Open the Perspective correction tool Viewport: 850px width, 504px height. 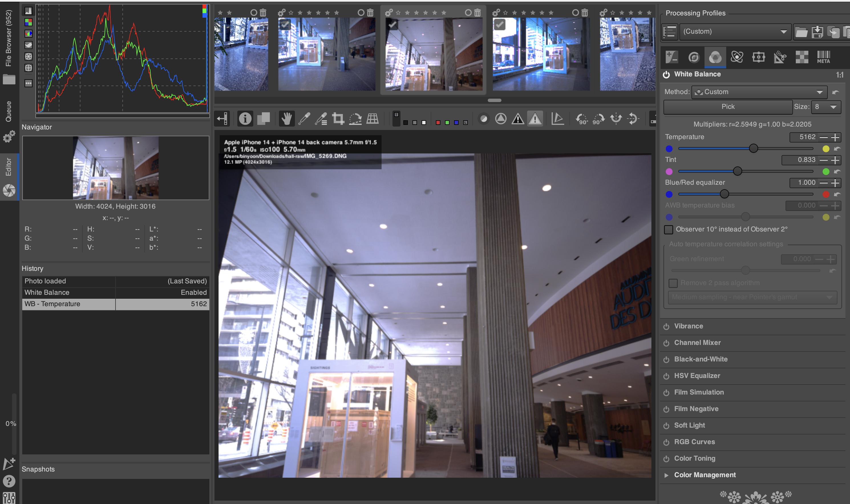click(x=373, y=119)
